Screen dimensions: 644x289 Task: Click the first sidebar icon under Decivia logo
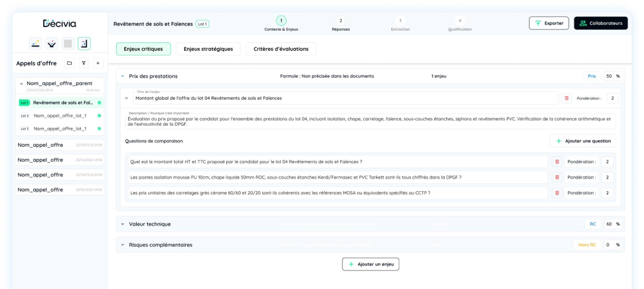point(35,44)
